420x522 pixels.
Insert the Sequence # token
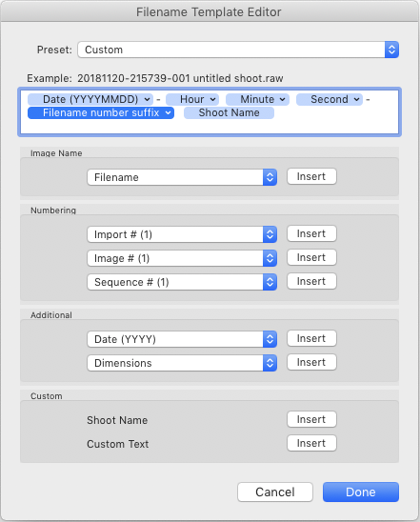tap(311, 281)
